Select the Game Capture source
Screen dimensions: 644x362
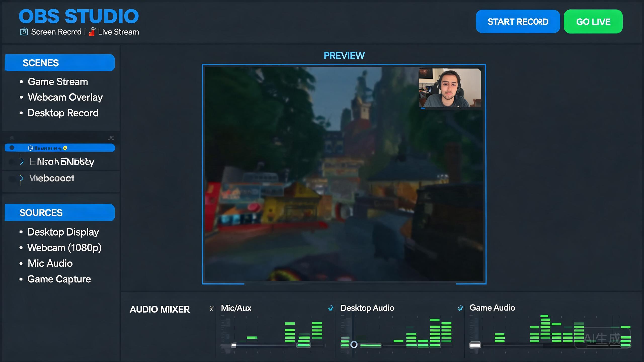coord(59,279)
